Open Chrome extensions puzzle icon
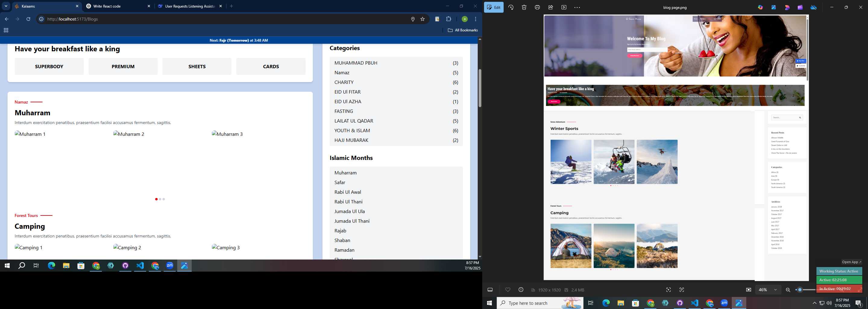This screenshot has height=309, width=868. pyautogui.click(x=448, y=19)
